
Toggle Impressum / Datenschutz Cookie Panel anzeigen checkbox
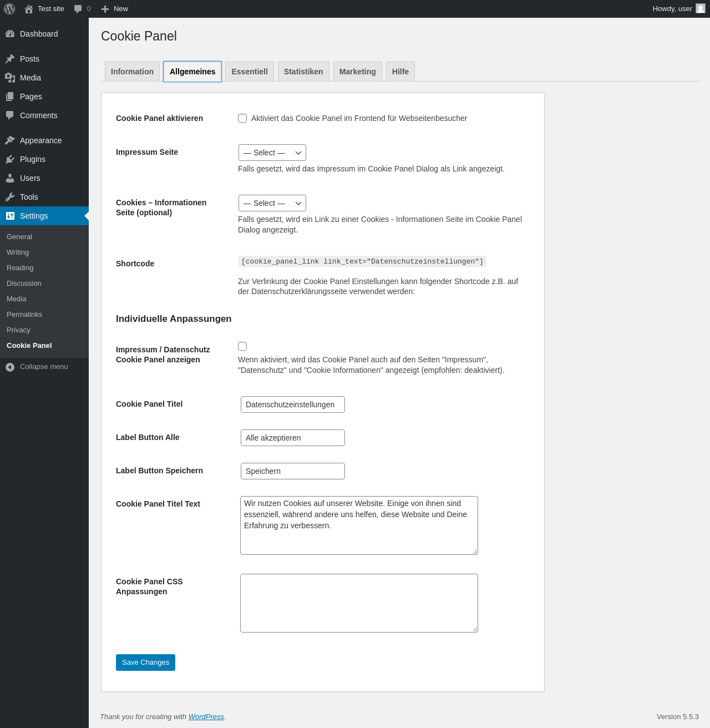pos(242,346)
